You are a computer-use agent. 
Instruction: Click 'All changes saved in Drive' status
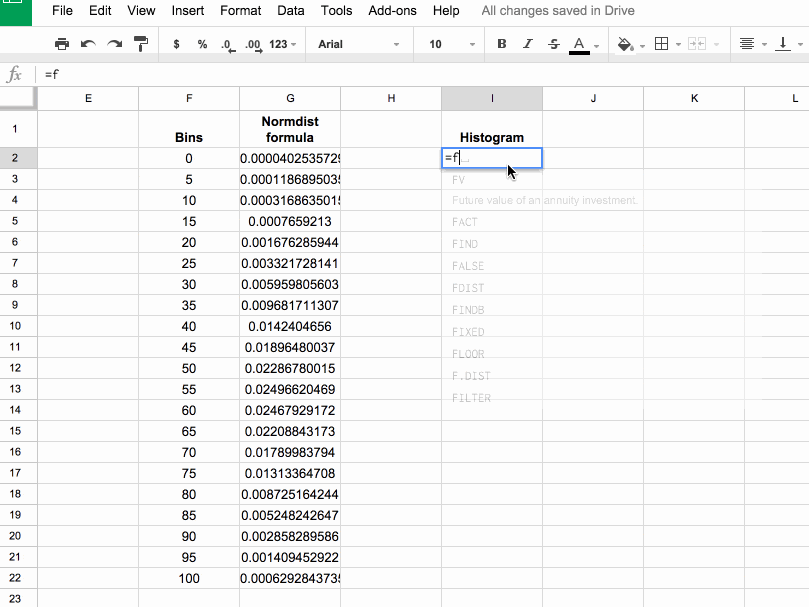pyautogui.click(x=558, y=11)
